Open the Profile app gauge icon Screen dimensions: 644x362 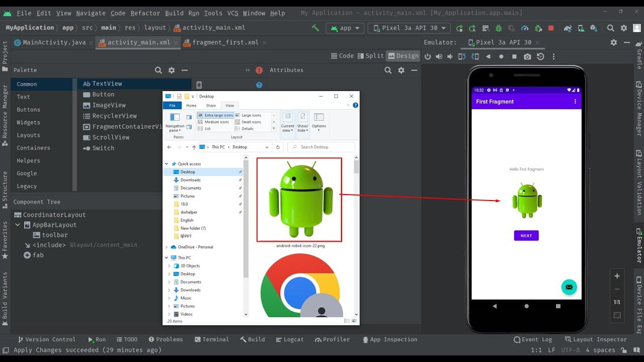[x=525, y=28]
